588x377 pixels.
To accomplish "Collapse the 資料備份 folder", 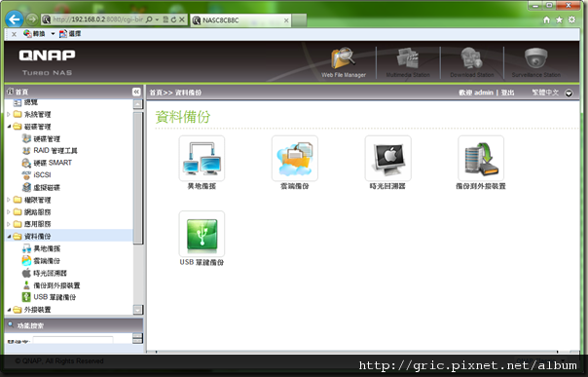I will click(9, 237).
